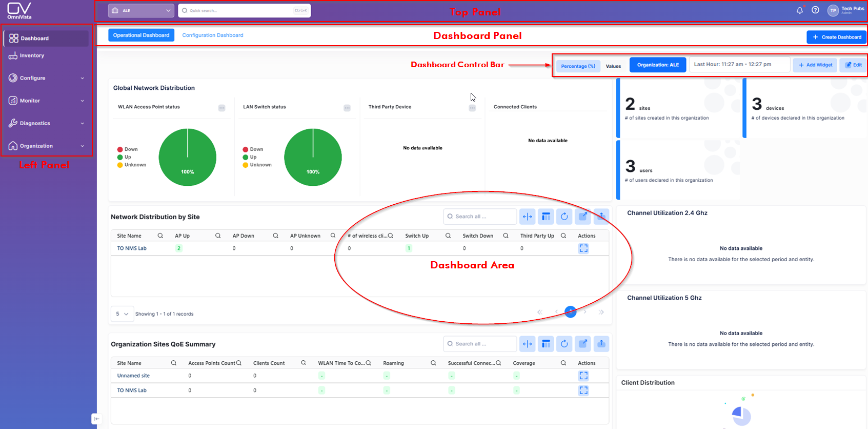
Task: Open the ALE organization dropdown
Action: click(x=141, y=11)
